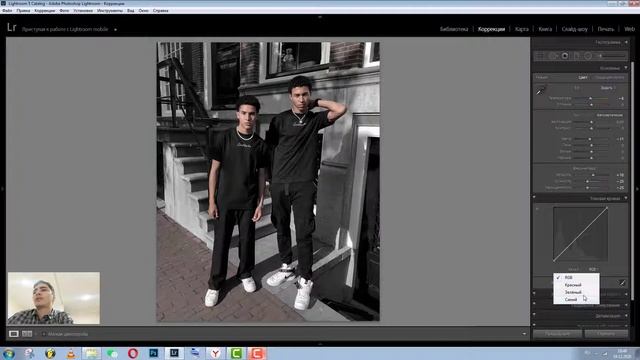
Task: Open the identity plate dropdown arrow
Action: pos(116,29)
